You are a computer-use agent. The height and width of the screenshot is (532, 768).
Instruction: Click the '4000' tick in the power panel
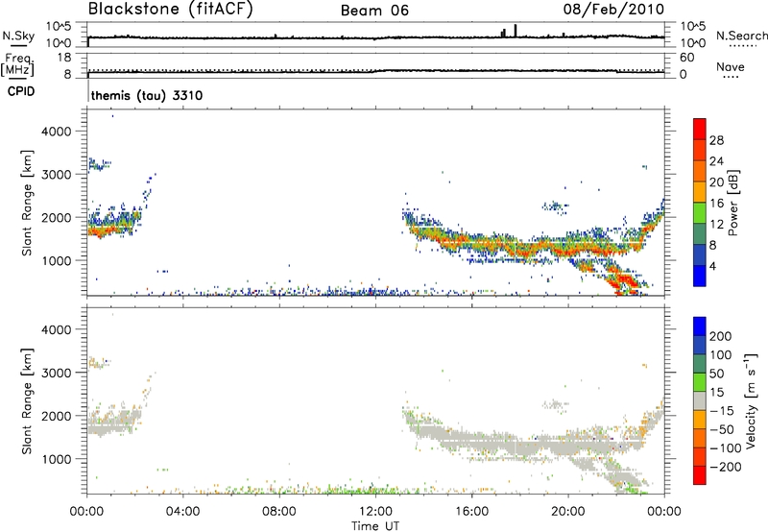[57, 132]
